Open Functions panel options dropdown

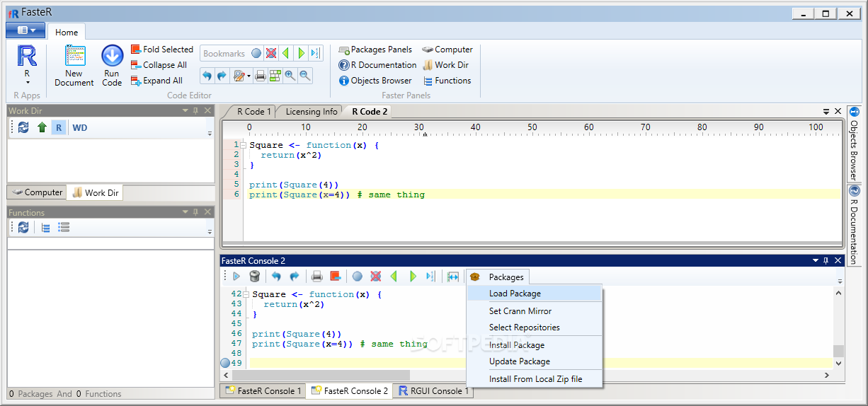(x=185, y=212)
